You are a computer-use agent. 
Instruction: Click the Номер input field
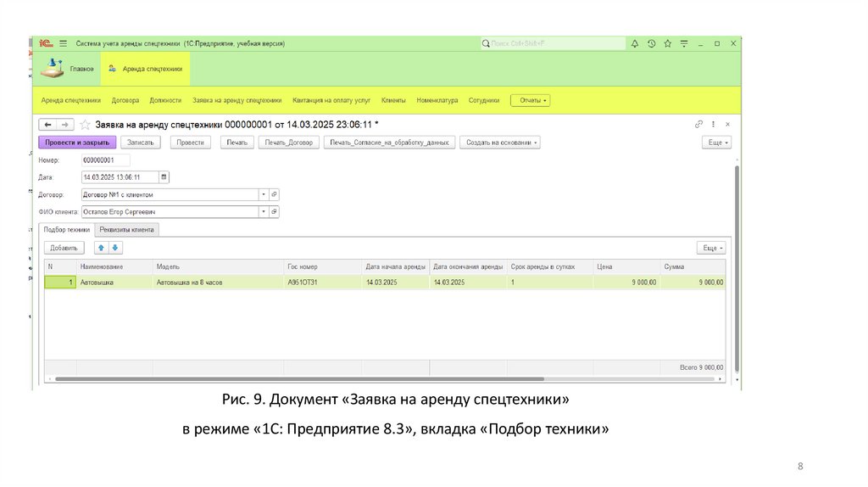106,160
